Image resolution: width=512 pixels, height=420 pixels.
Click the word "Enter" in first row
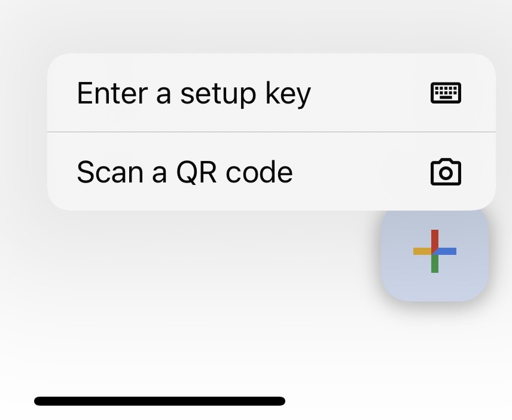(x=112, y=93)
